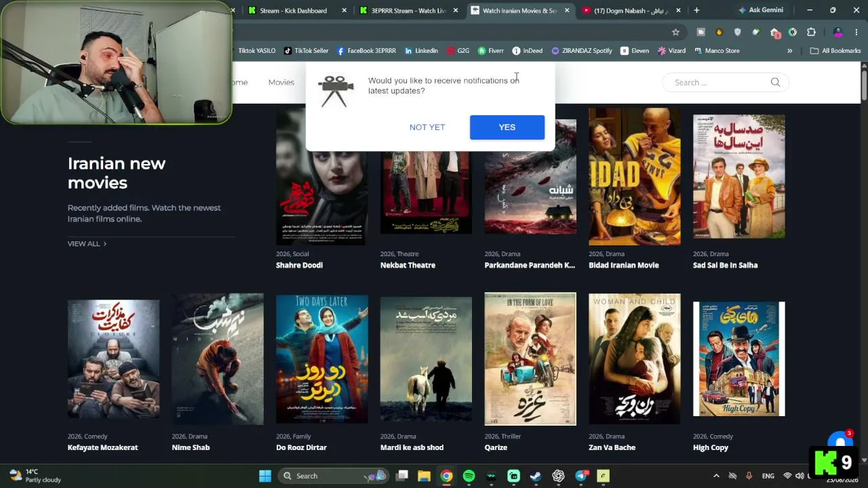Click the search magnifier icon on the site
Viewport: 868px width, 488px height.
click(775, 82)
